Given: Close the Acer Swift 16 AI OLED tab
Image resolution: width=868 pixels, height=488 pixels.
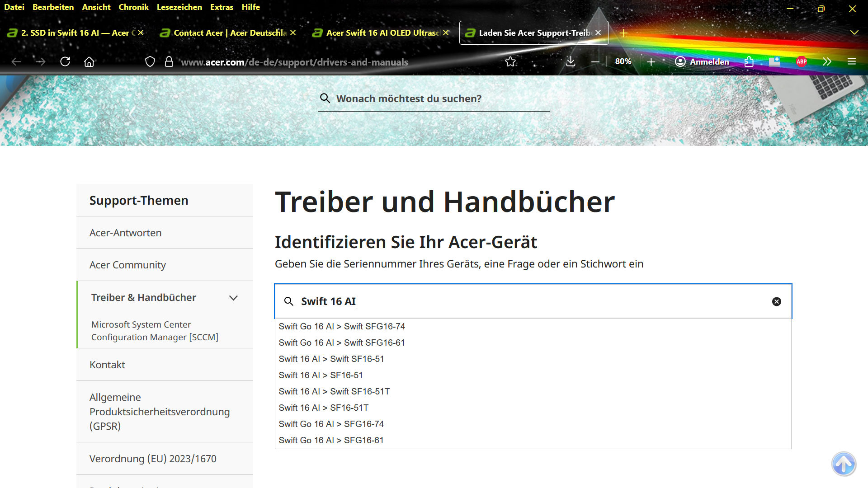Looking at the screenshot, I should 446,33.
